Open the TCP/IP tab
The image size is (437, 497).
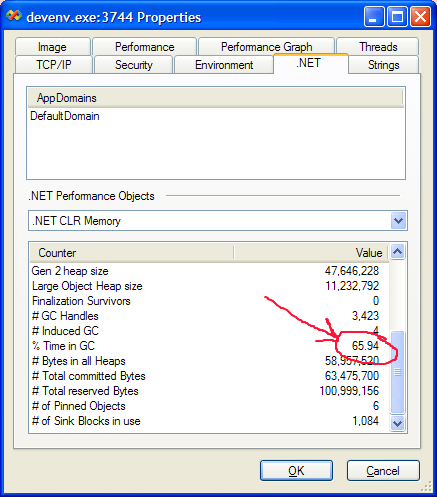pyautogui.click(x=54, y=64)
